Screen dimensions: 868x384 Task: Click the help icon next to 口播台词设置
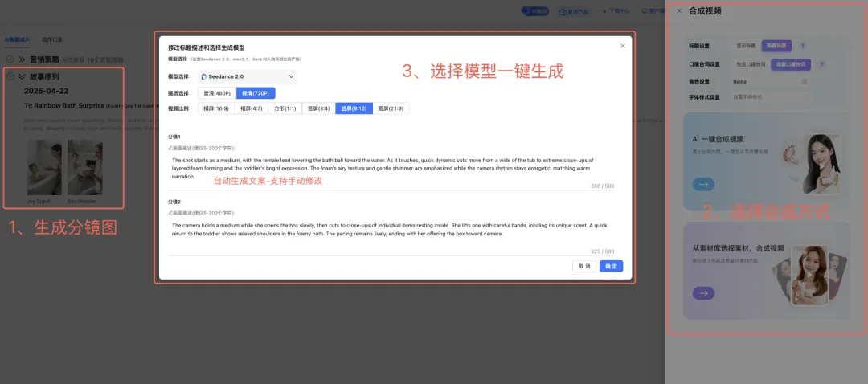pos(822,64)
